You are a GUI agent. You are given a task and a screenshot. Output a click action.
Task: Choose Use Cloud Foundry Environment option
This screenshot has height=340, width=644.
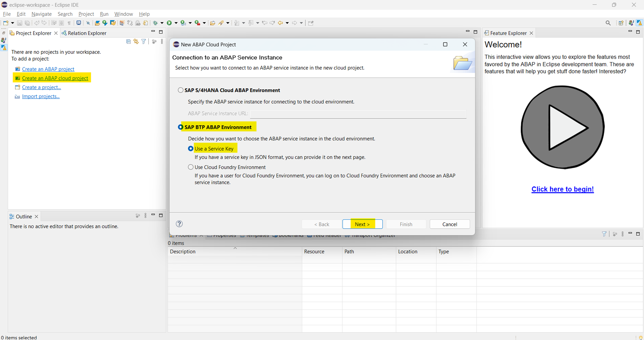pos(191,167)
